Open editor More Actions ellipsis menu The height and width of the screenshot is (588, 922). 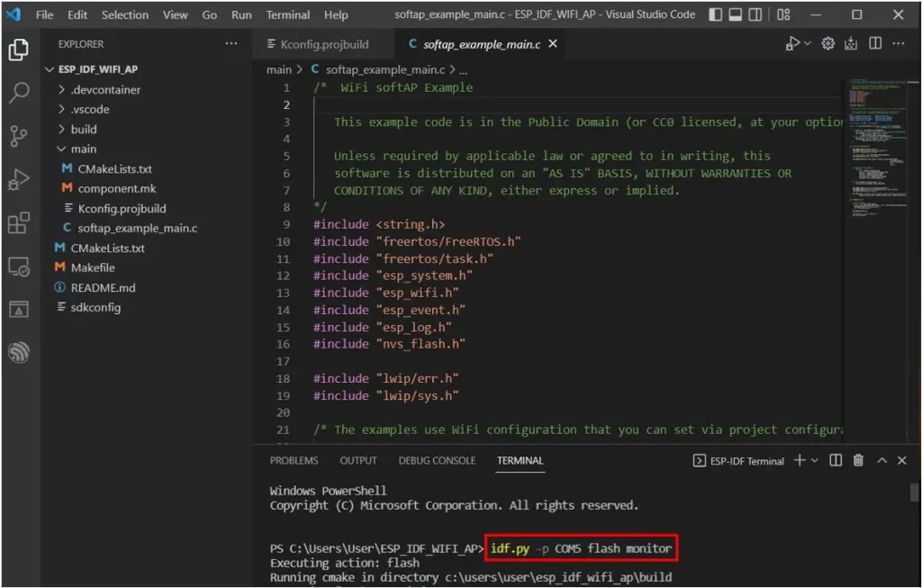899,43
